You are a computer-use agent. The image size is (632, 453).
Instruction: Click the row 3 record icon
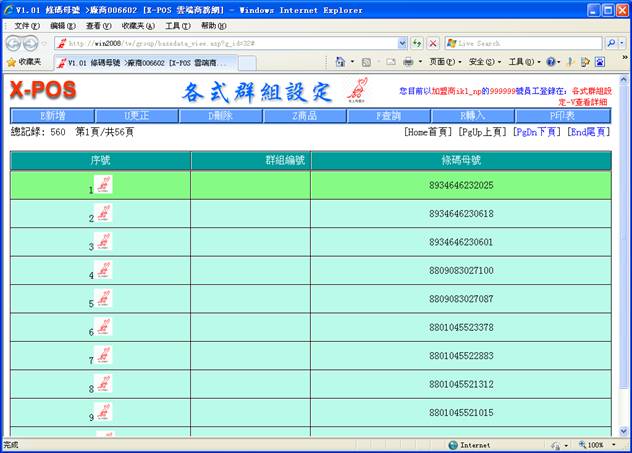(104, 242)
